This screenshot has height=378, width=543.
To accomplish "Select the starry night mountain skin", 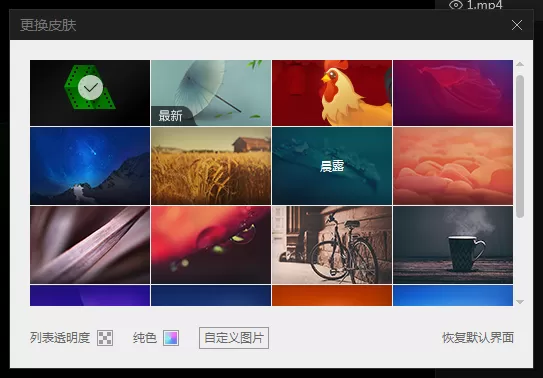I will 90,166.
